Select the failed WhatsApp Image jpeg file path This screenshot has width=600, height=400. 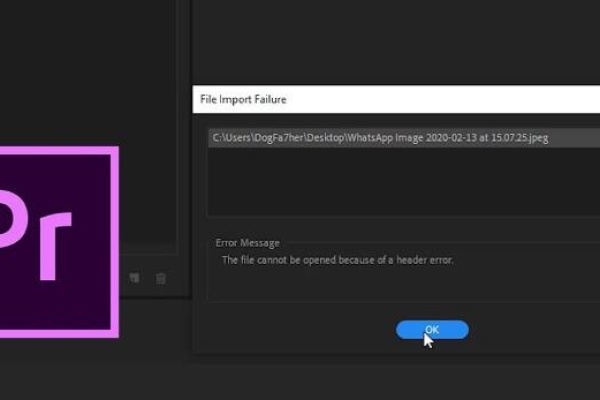[380, 138]
